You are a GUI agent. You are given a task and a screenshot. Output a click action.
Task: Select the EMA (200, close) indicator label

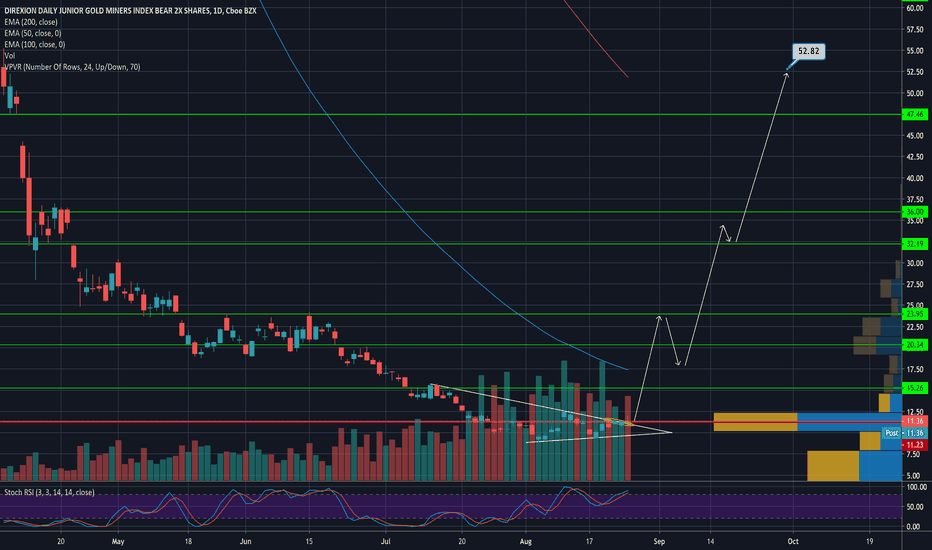coord(31,22)
